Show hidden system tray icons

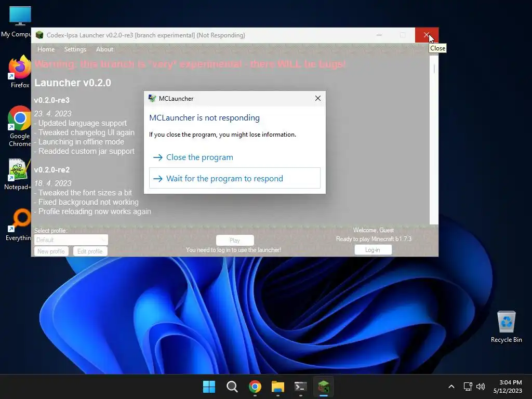(x=451, y=387)
